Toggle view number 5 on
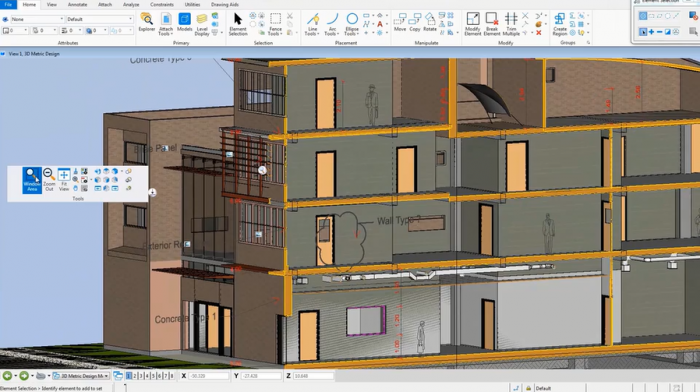 [x=153, y=376]
